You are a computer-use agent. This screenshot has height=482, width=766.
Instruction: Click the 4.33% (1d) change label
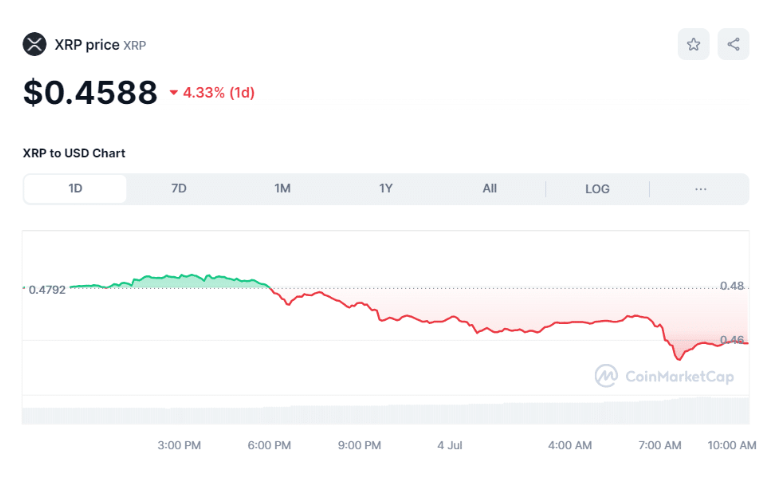click(x=218, y=93)
